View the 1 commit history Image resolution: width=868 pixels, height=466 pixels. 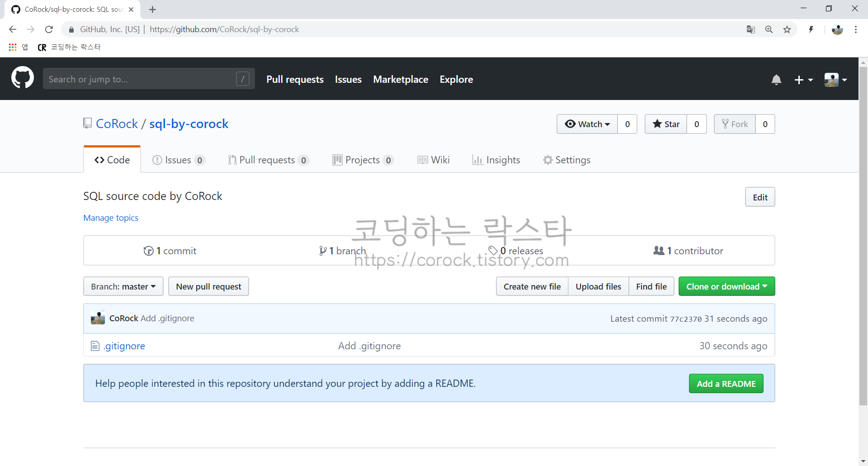170,251
